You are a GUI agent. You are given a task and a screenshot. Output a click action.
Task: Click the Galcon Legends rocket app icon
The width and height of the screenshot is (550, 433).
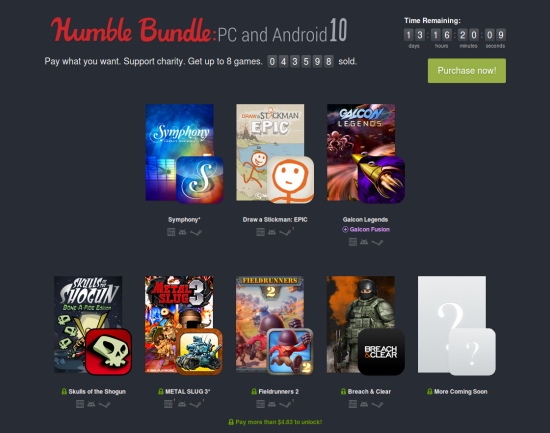[381, 180]
